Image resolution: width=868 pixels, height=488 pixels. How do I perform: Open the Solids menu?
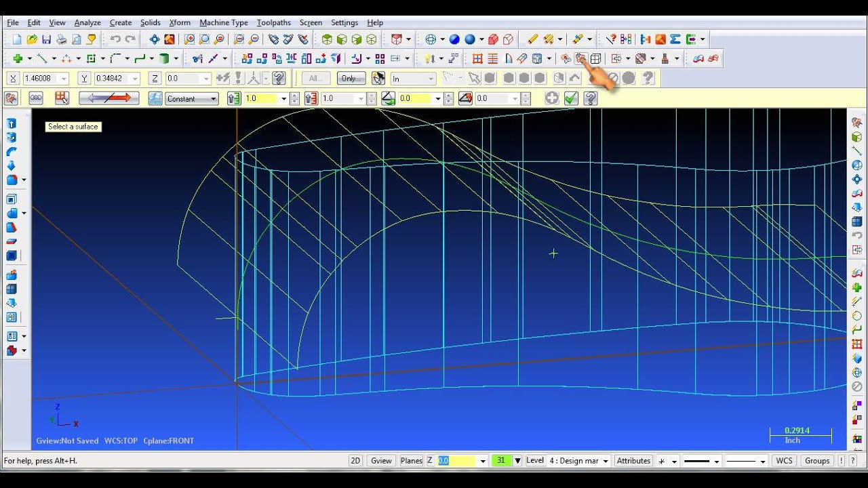(151, 22)
